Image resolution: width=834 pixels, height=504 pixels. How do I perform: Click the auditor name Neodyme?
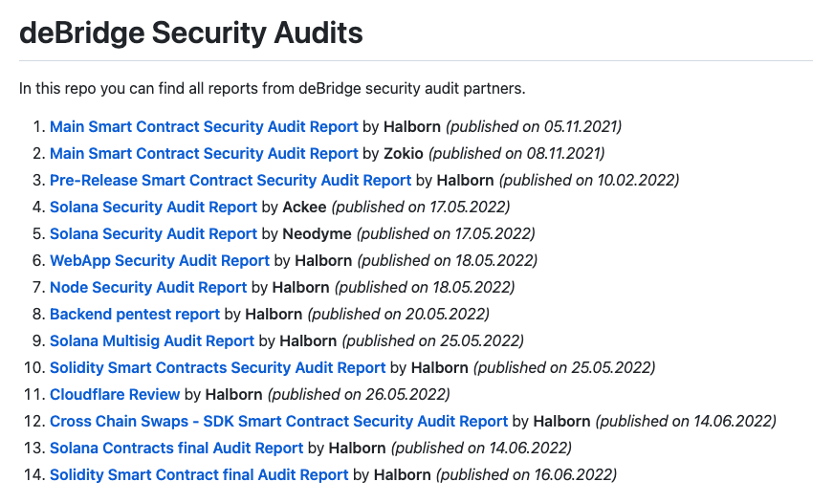click(x=317, y=233)
